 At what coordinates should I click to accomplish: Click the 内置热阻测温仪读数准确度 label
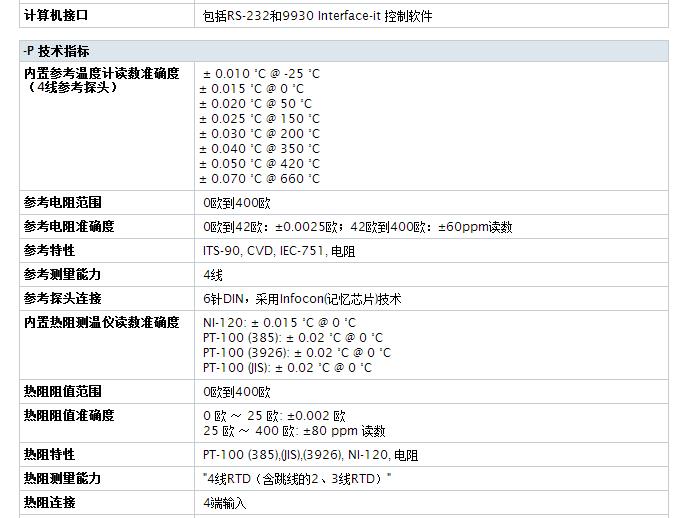101,323
